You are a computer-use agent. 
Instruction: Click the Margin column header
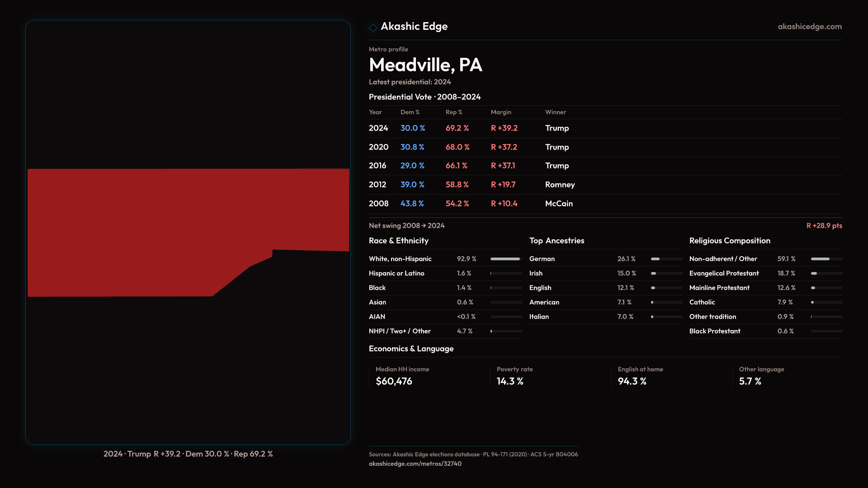click(x=500, y=112)
